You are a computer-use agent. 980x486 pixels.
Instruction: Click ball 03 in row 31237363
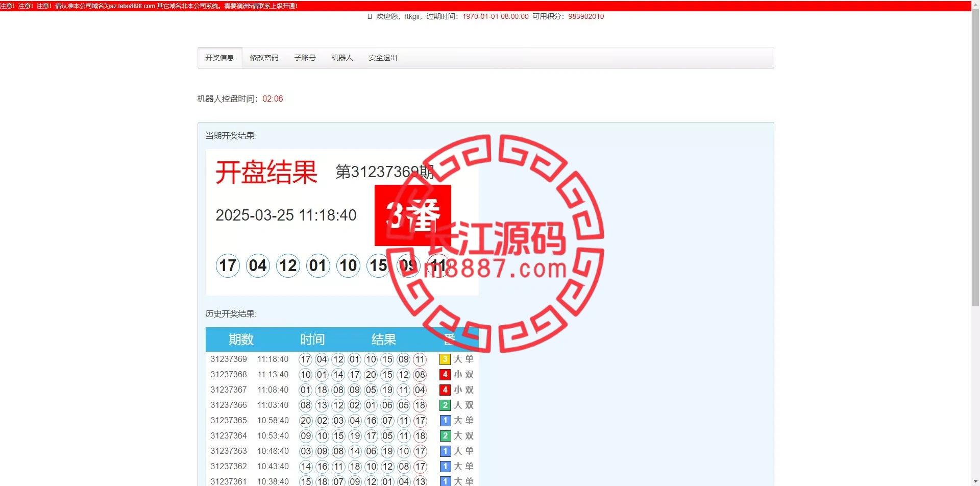pos(306,451)
